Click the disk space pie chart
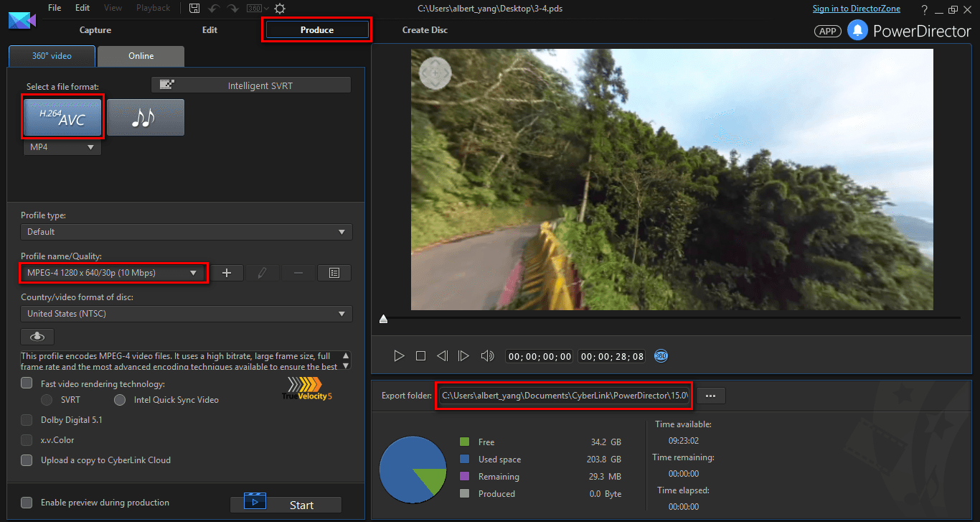 (x=413, y=470)
